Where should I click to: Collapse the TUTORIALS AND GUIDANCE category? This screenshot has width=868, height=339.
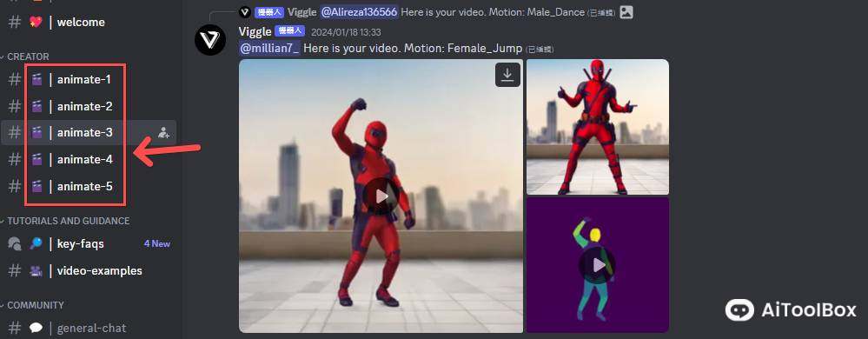point(65,221)
